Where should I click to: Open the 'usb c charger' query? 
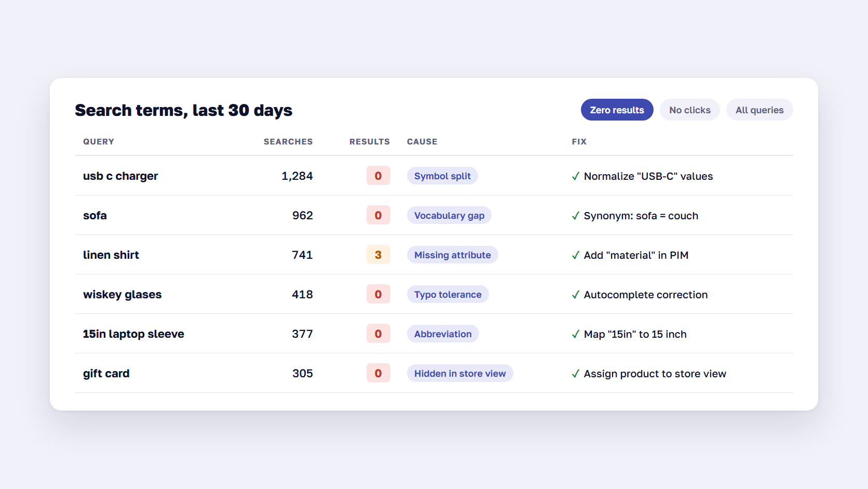coord(120,176)
